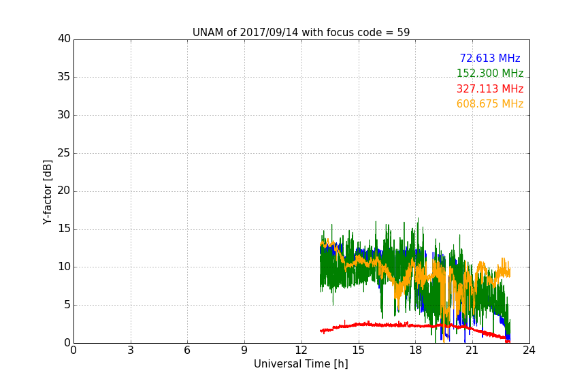Click x-axis tick value 3
Image resolution: width=588 pixels, height=392 pixels.
(131, 350)
